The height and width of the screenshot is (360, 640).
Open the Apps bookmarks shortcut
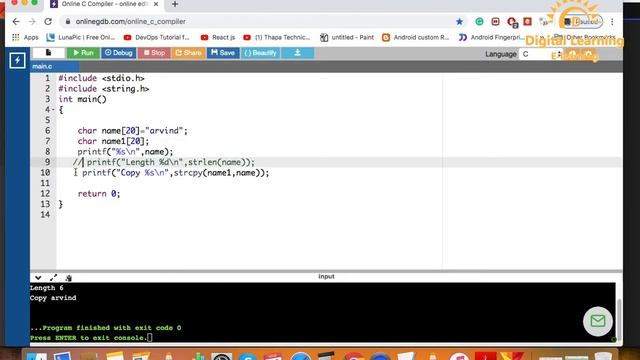click(x=25, y=38)
